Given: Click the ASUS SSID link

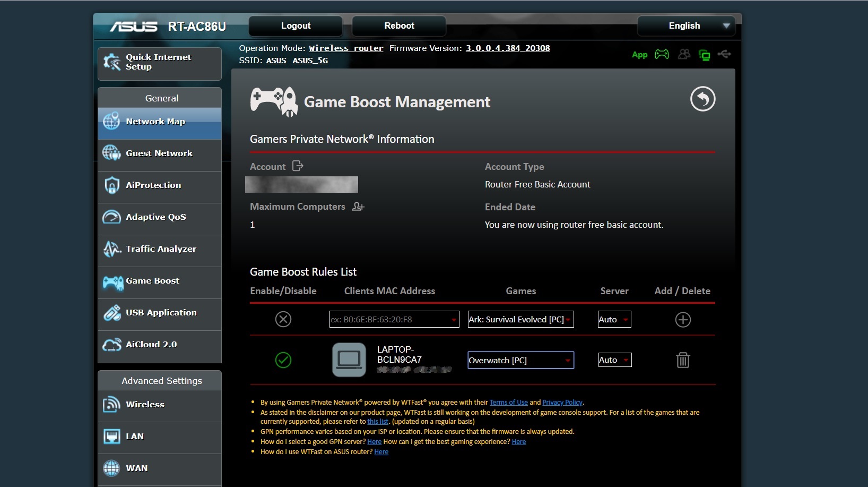Looking at the screenshot, I should coord(276,61).
